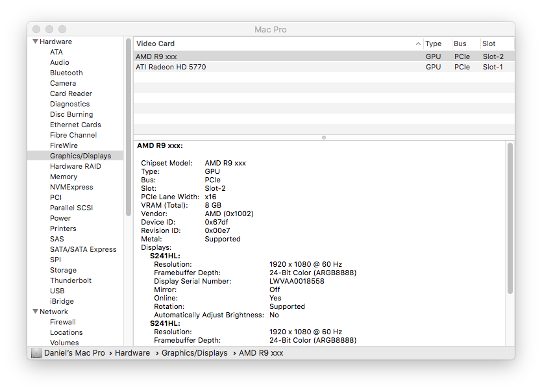Open Hardware RAID entry

point(75,166)
